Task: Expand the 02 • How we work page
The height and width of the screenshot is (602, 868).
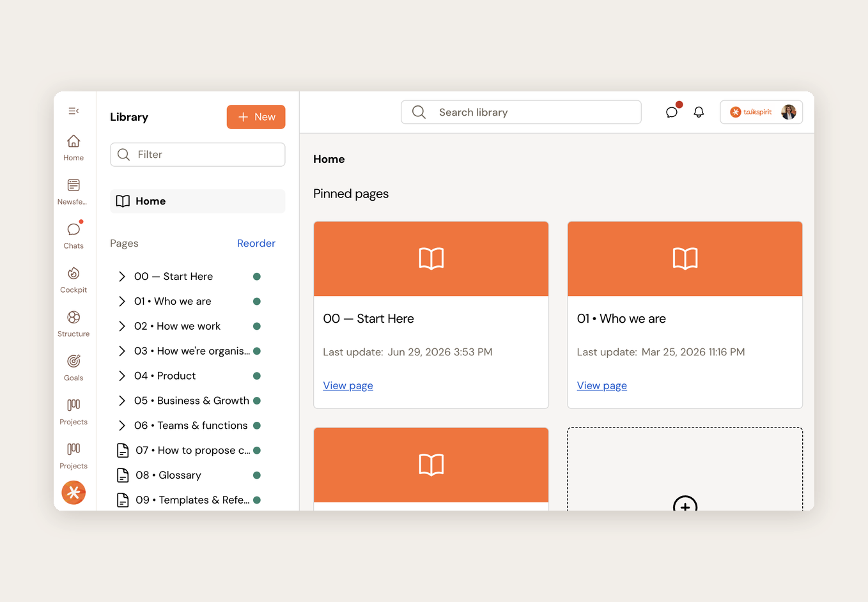Action: tap(122, 327)
